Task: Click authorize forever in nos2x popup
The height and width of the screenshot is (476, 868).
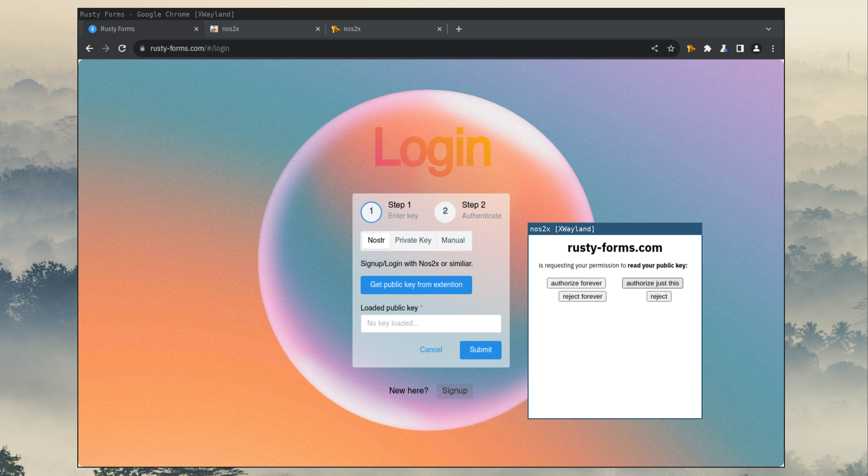Action: [x=576, y=283]
